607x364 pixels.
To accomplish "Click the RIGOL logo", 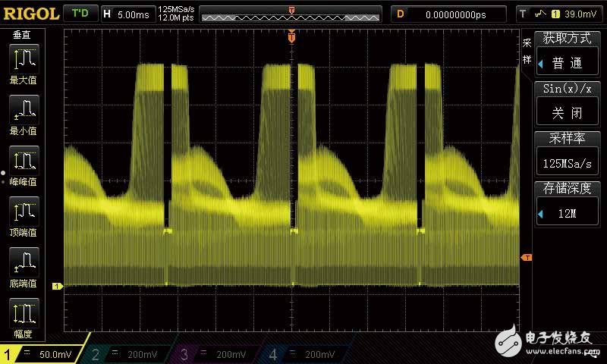I will (30, 13).
